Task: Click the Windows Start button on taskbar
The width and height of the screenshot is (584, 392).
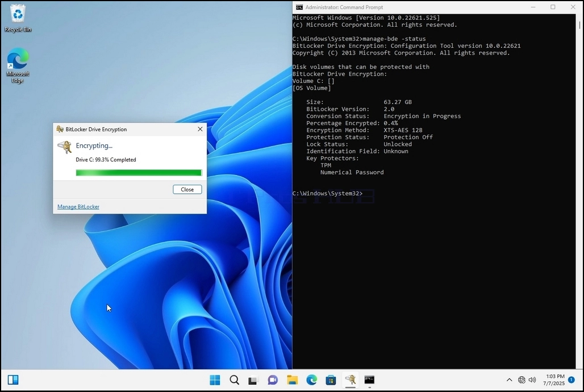Action: point(215,380)
